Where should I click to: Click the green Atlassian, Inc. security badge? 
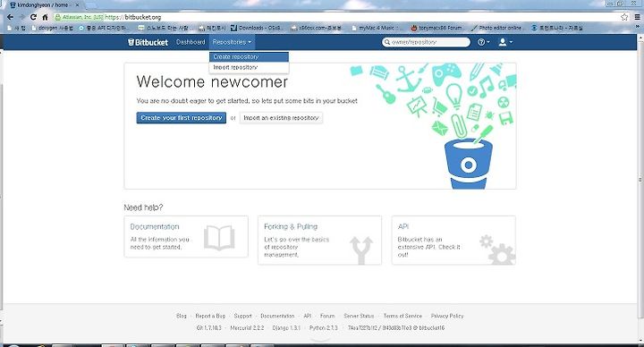click(80, 17)
